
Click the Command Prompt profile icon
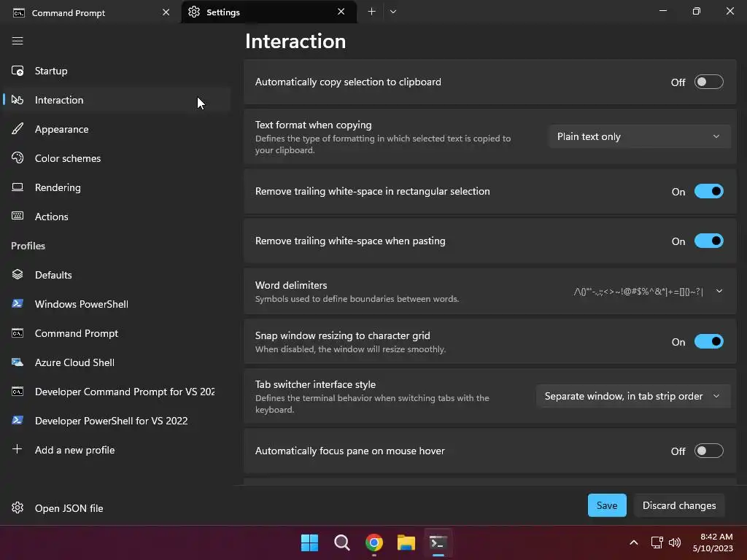pyautogui.click(x=18, y=333)
